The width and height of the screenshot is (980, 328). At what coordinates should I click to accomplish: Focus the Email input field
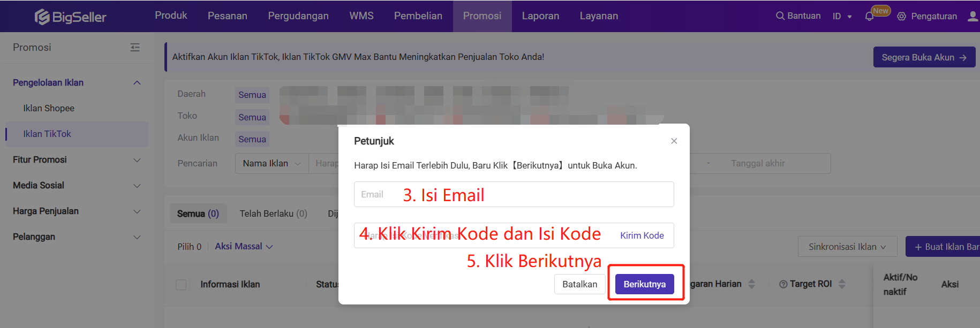tap(514, 194)
